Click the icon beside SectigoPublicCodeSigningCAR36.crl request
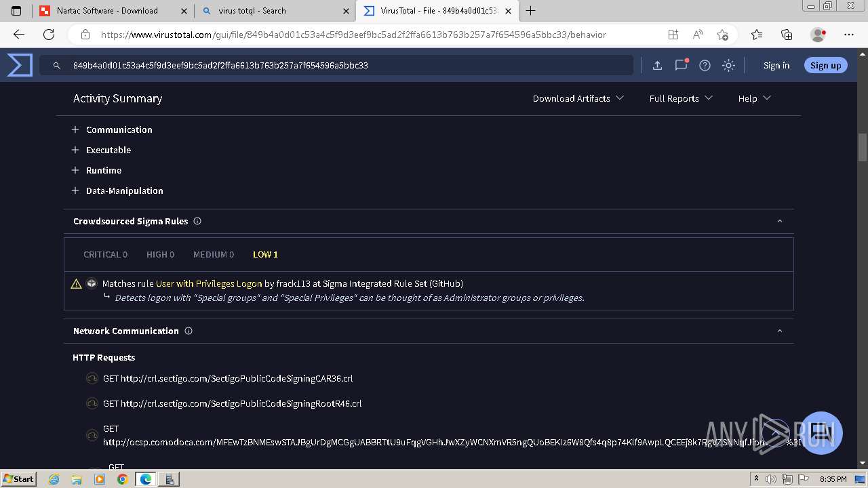 [x=92, y=378]
